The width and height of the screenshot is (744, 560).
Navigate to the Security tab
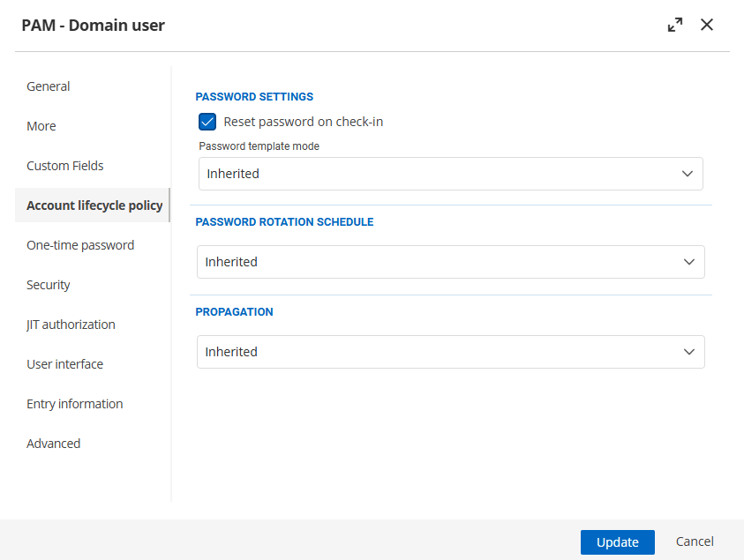click(x=49, y=285)
